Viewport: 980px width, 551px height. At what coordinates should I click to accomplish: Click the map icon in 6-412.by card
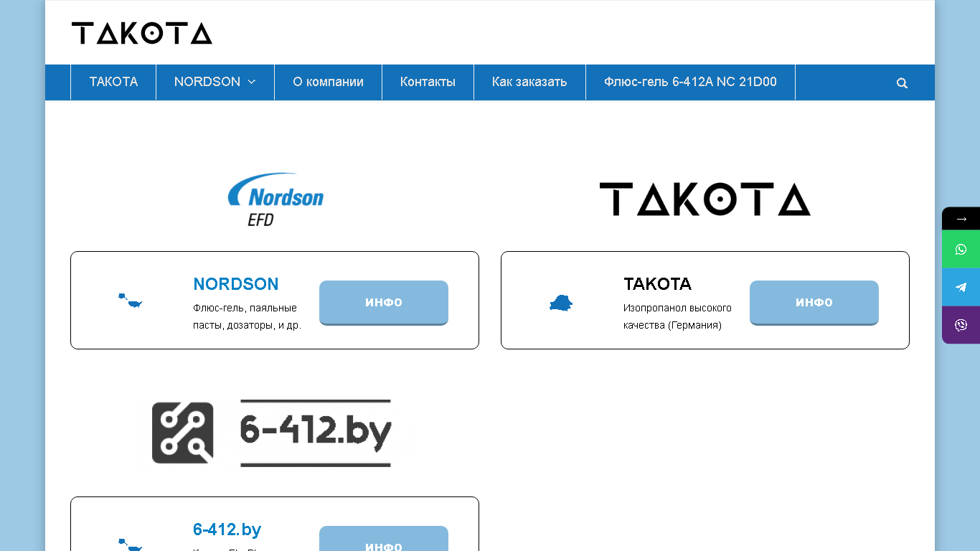tap(130, 544)
